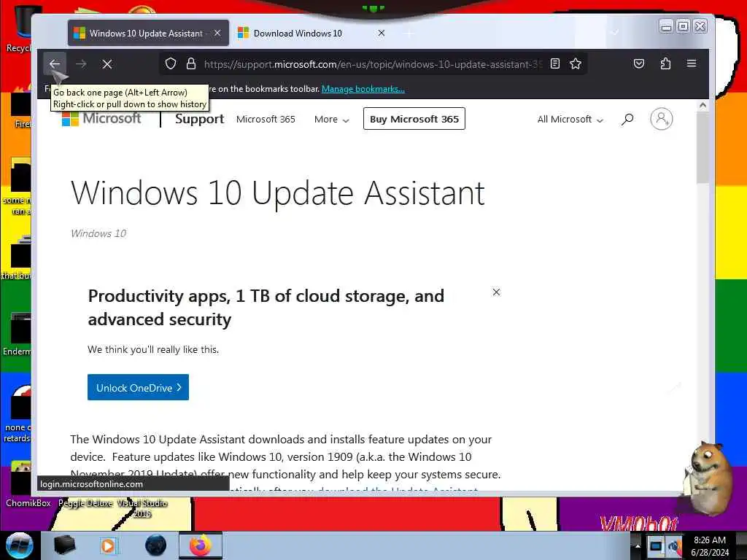Open the black box taskbar icon
The height and width of the screenshot is (560, 747).
64,545
